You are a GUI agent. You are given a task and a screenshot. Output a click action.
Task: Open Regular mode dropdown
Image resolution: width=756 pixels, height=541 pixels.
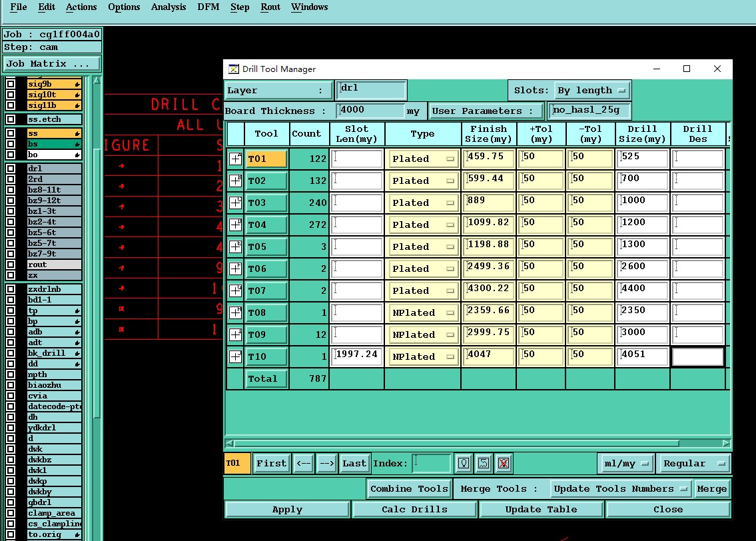(693, 463)
